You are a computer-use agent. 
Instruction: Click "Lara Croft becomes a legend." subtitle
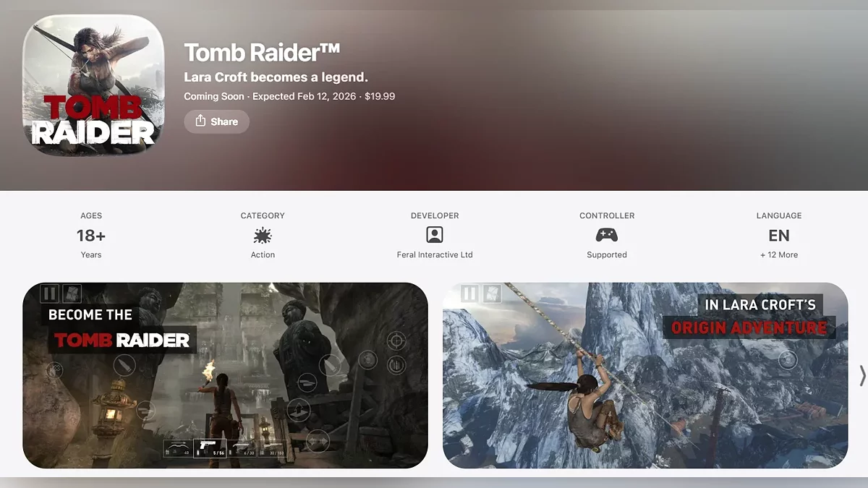pyautogui.click(x=276, y=77)
